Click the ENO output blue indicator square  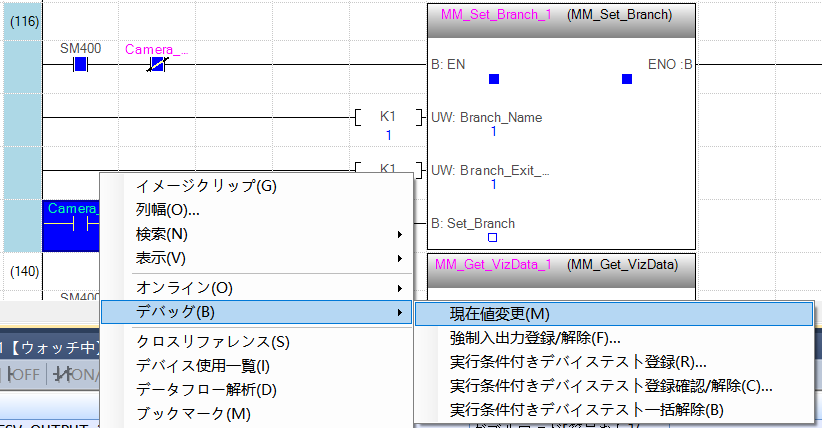627,79
